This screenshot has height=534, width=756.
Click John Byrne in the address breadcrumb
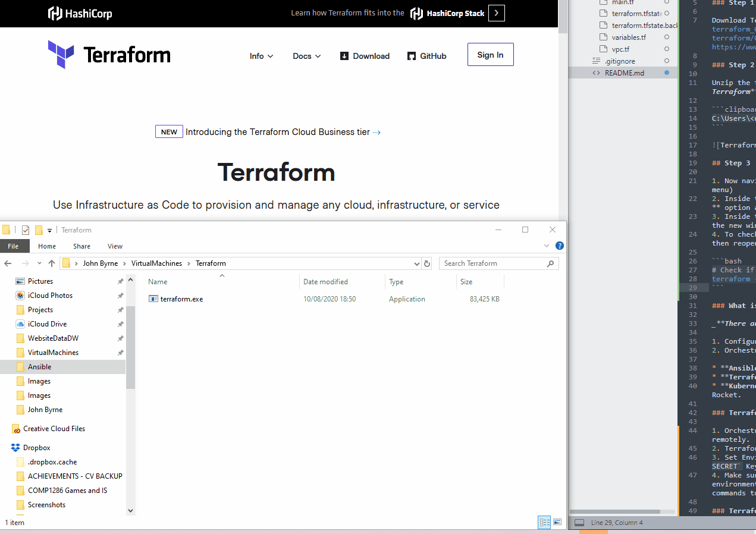pos(100,263)
